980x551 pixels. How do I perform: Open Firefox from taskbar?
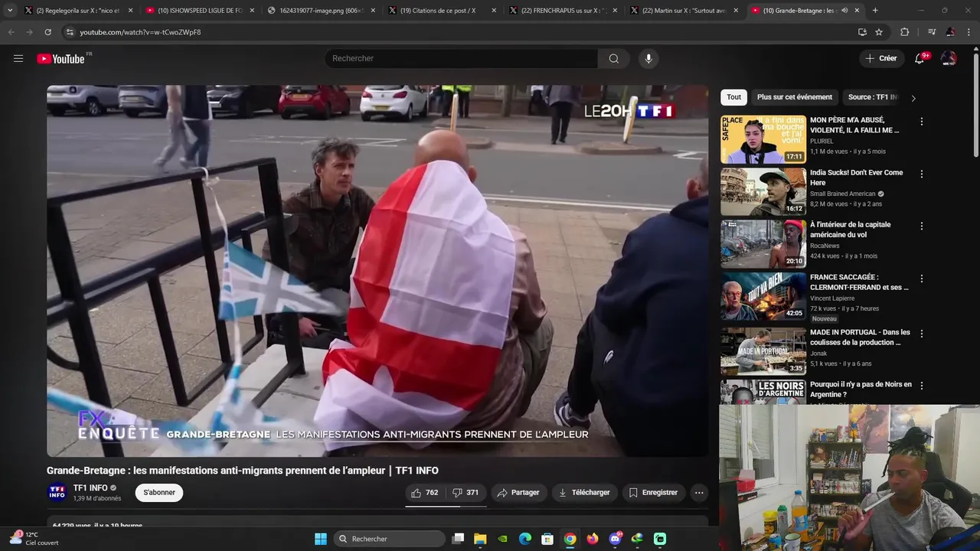pos(592,539)
